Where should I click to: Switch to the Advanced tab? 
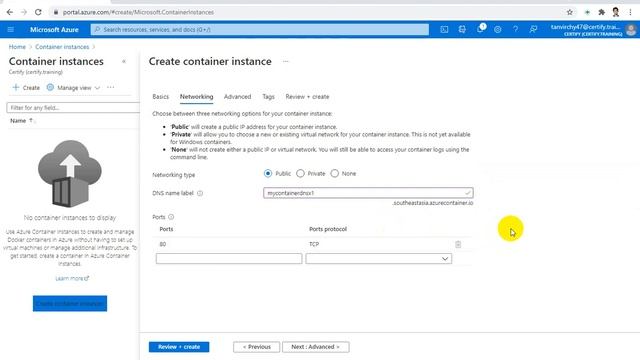click(238, 97)
